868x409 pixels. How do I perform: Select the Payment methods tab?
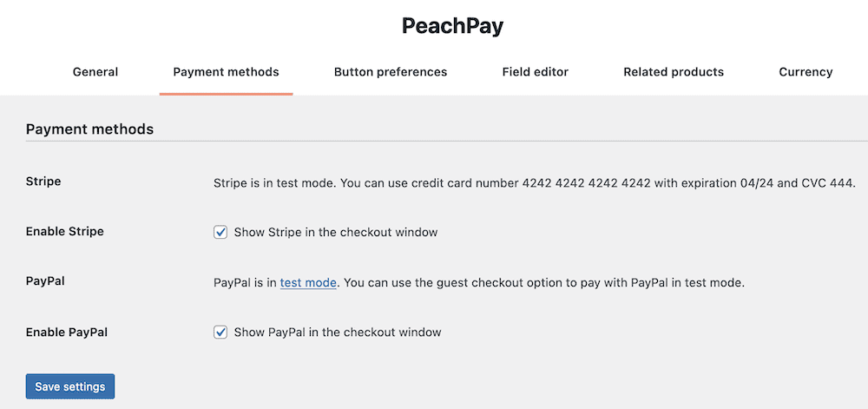226,72
